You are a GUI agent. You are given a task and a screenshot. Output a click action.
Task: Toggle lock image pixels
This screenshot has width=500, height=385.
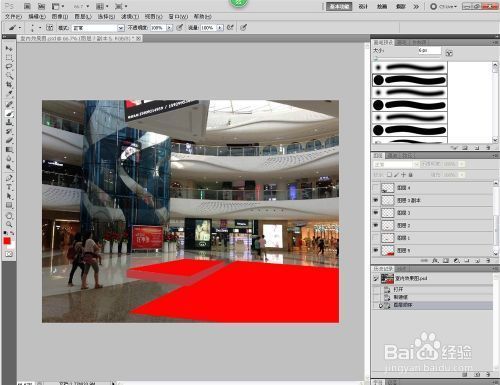pyautogui.click(x=396, y=175)
